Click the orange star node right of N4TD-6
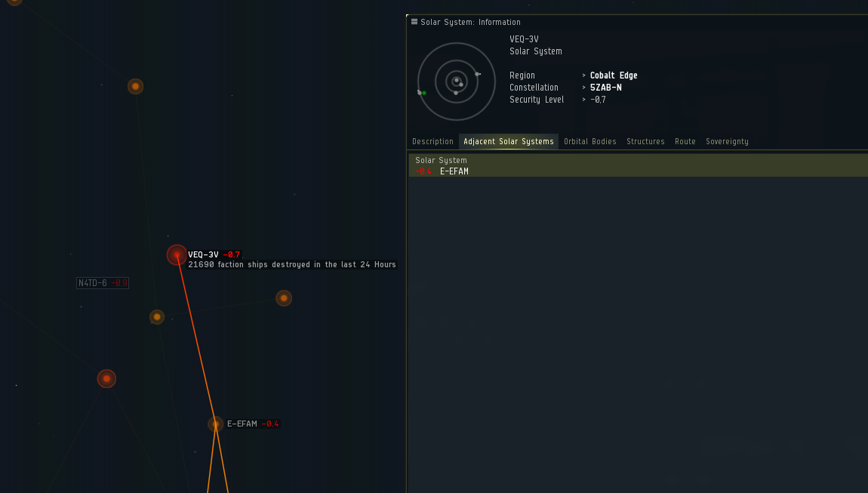This screenshot has height=493, width=868. pos(157,317)
